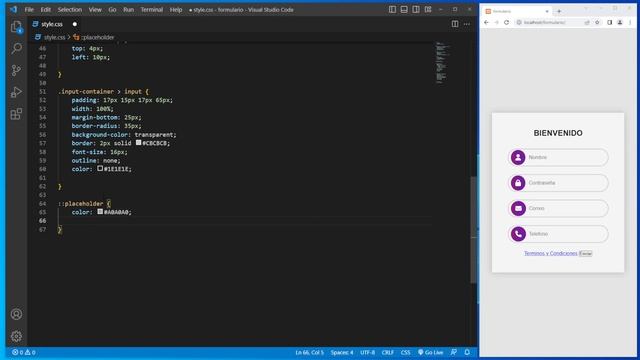The width and height of the screenshot is (640, 360).
Task: Open the Extensions view
Action: [x=16, y=114]
